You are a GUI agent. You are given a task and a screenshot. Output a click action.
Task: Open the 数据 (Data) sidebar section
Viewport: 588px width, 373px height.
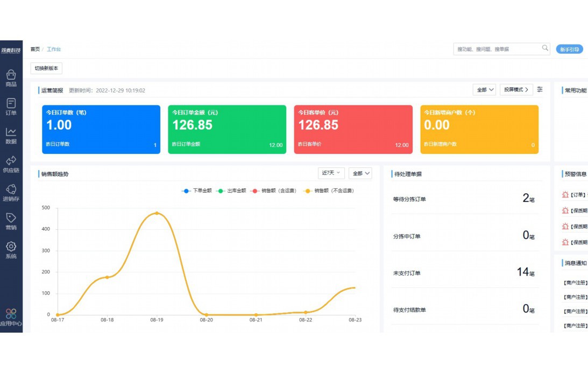[12, 135]
